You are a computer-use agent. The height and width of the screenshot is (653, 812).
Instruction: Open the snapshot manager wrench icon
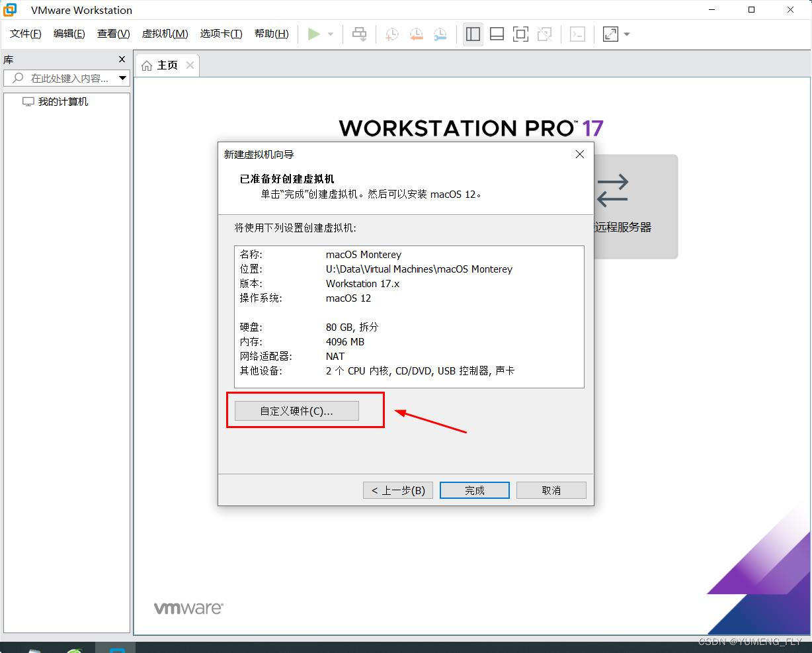pos(440,34)
